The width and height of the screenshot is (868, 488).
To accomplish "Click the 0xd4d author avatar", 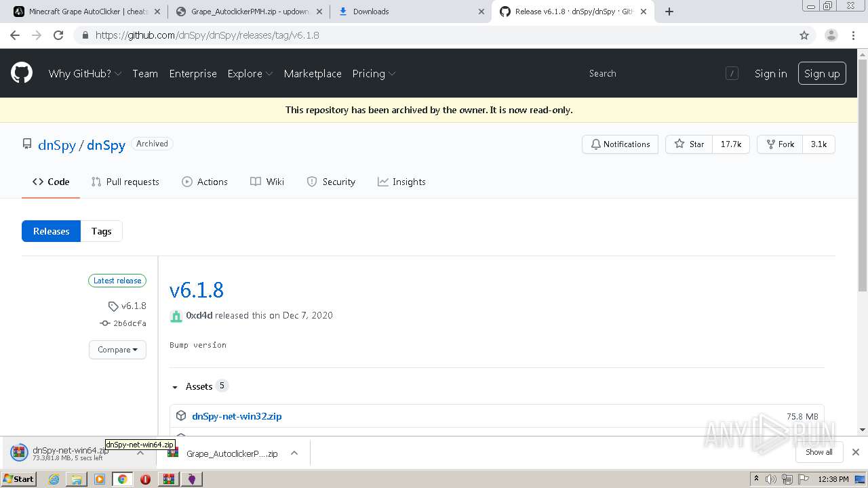I will [x=176, y=316].
